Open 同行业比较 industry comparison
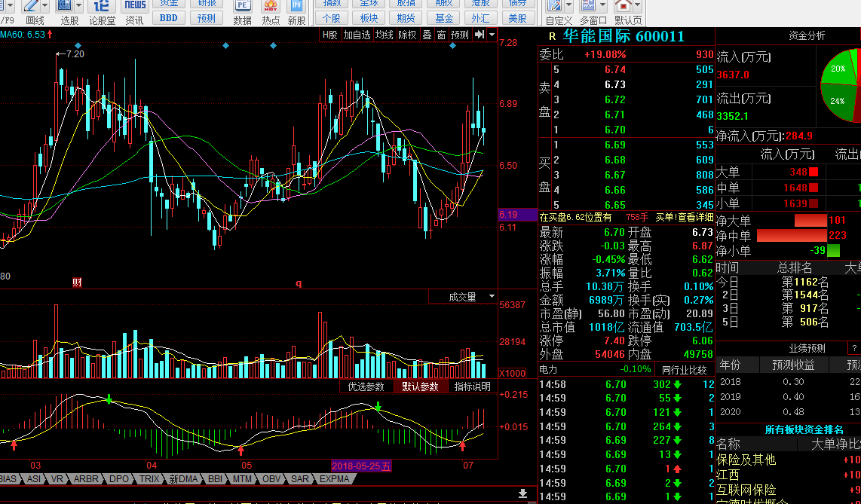Image resolution: width=861 pixels, height=504 pixels. coord(684,370)
